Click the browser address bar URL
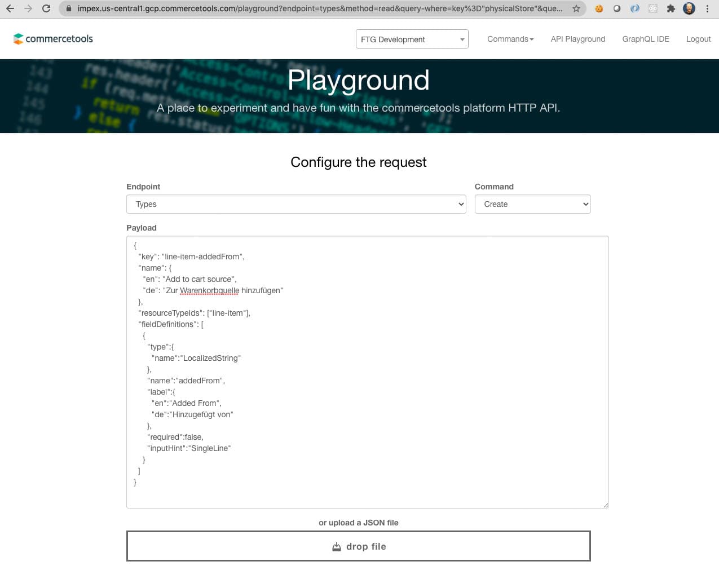Image resolution: width=719 pixels, height=588 pixels. point(320,8)
